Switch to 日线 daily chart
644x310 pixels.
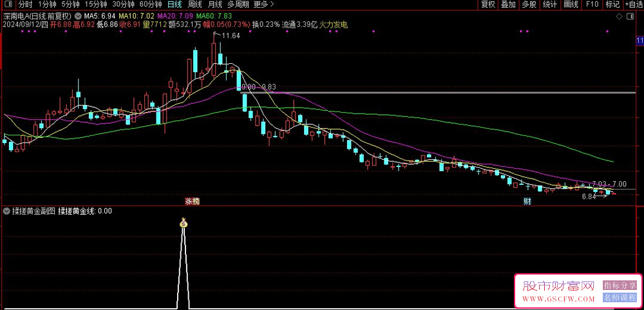pyautogui.click(x=174, y=5)
